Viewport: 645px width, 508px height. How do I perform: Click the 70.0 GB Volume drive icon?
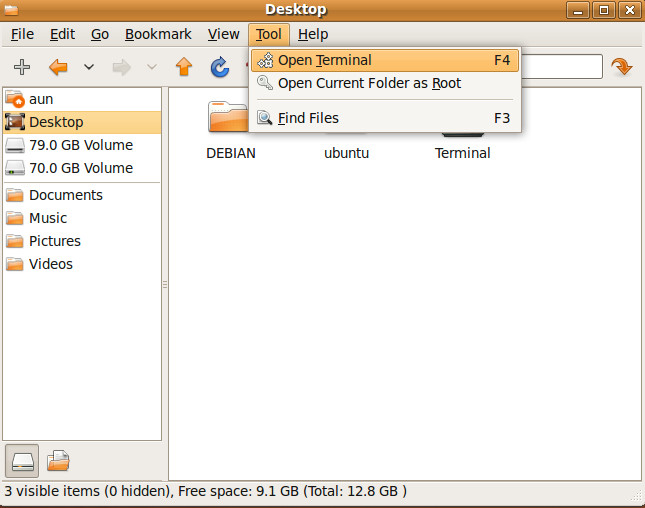(15, 169)
